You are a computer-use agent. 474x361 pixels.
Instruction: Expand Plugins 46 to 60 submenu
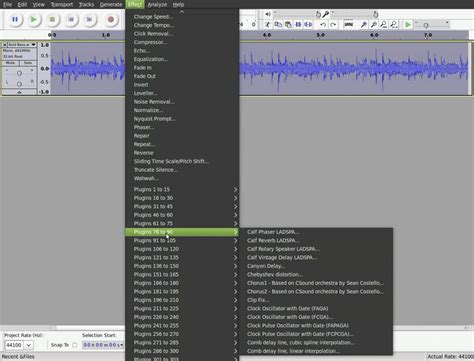pos(182,215)
